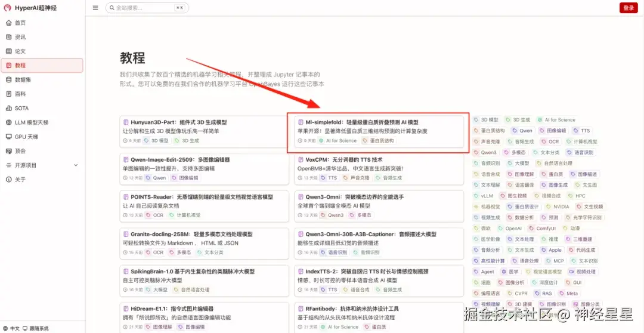The width and height of the screenshot is (644, 333).
Task: Filter by the GUI tag
Action: pos(575,282)
